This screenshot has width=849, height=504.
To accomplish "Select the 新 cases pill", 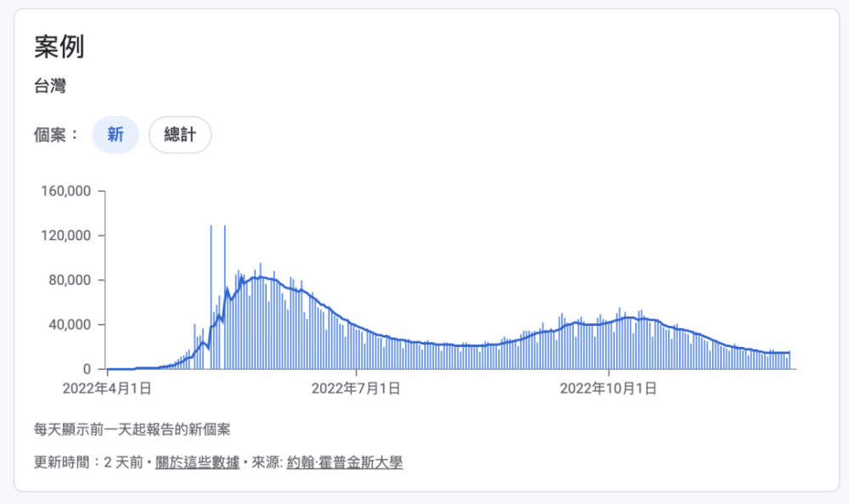I will click(115, 134).
